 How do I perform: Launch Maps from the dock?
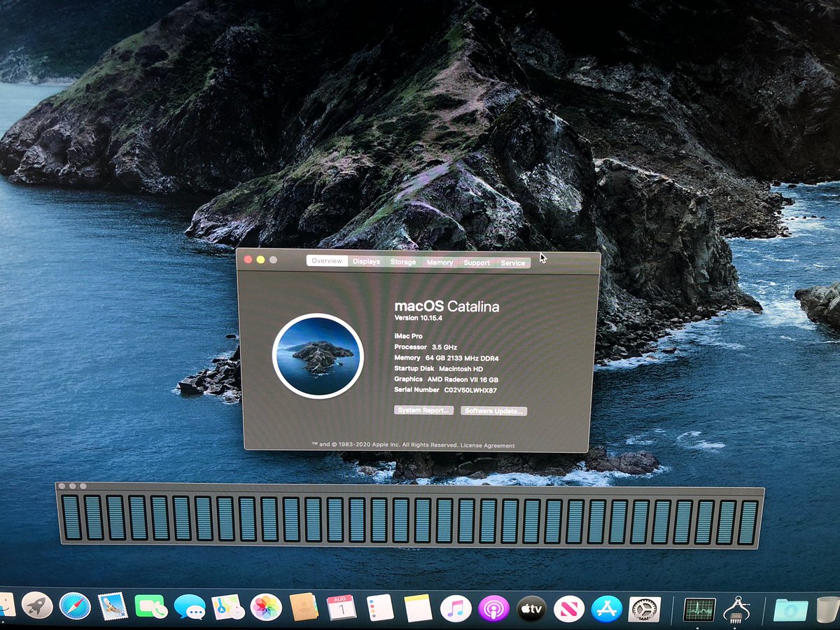point(228,608)
